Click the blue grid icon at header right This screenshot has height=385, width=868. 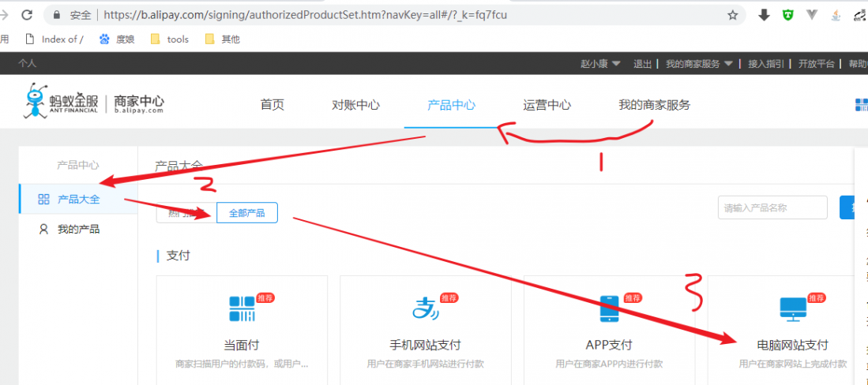pyautogui.click(x=862, y=105)
